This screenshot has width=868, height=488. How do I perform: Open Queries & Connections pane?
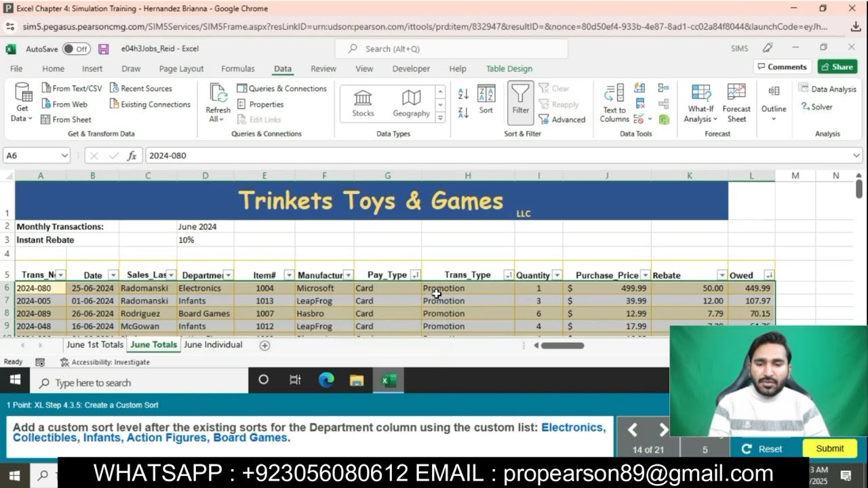(281, 88)
